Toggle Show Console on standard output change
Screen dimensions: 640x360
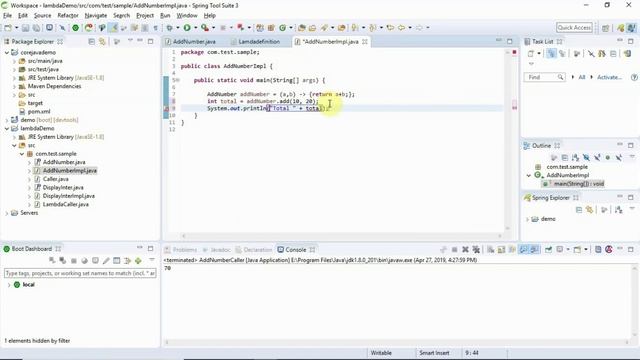click(x=523, y=249)
